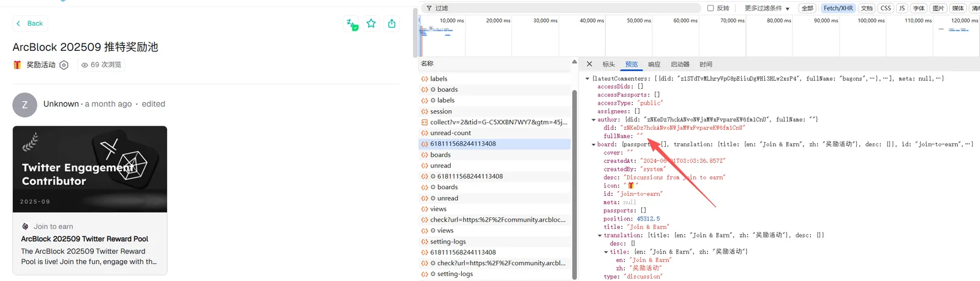Bookmark the post with the star icon
Screen dimensions: 980x281
click(371, 23)
